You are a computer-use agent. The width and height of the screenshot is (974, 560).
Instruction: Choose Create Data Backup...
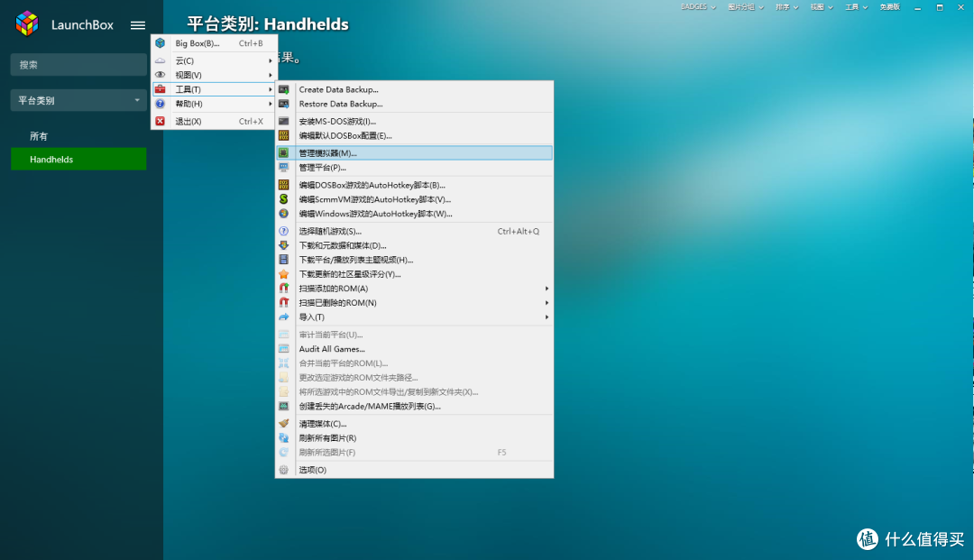click(414, 89)
